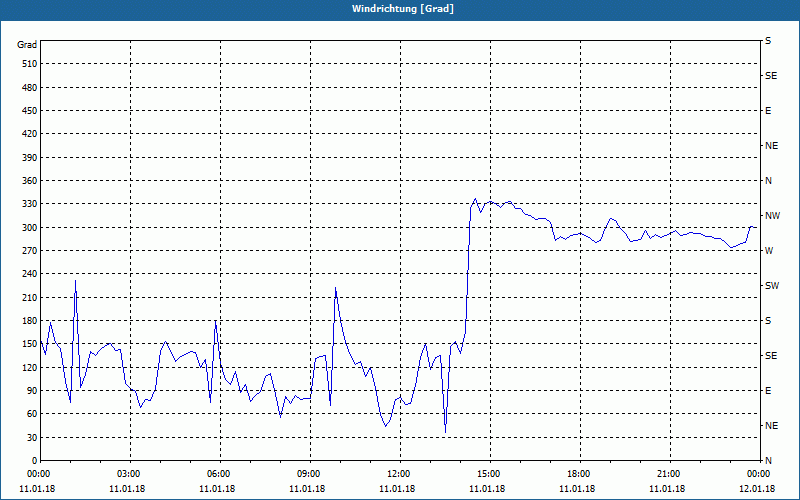Select the 60 y-axis value
800x500 pixels.
pyautogui.click(x=32, y=414)
